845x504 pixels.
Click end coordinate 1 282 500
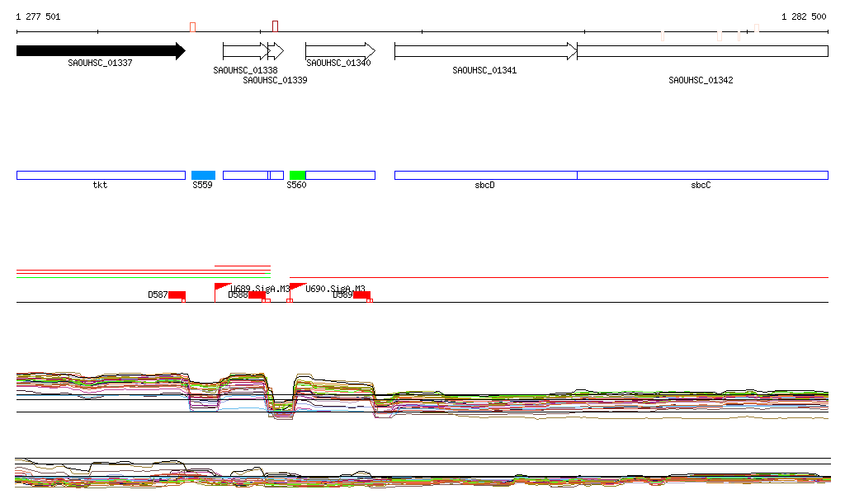803,16
